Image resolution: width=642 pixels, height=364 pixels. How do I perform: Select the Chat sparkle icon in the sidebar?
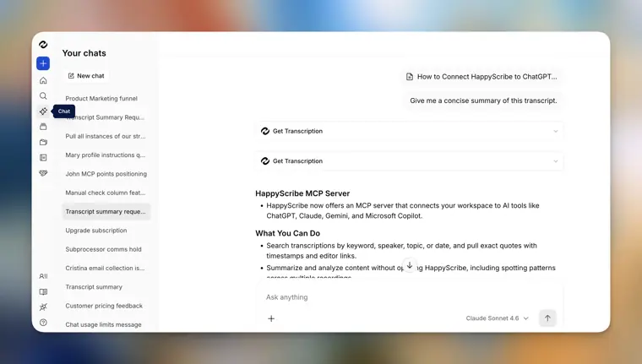coord(43,111)
